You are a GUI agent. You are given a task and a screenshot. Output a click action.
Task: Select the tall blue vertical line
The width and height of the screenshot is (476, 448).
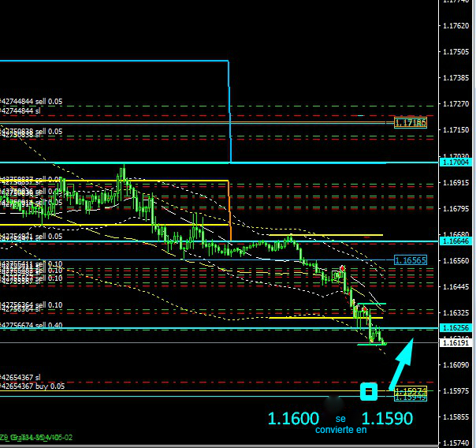click(229, 110)
